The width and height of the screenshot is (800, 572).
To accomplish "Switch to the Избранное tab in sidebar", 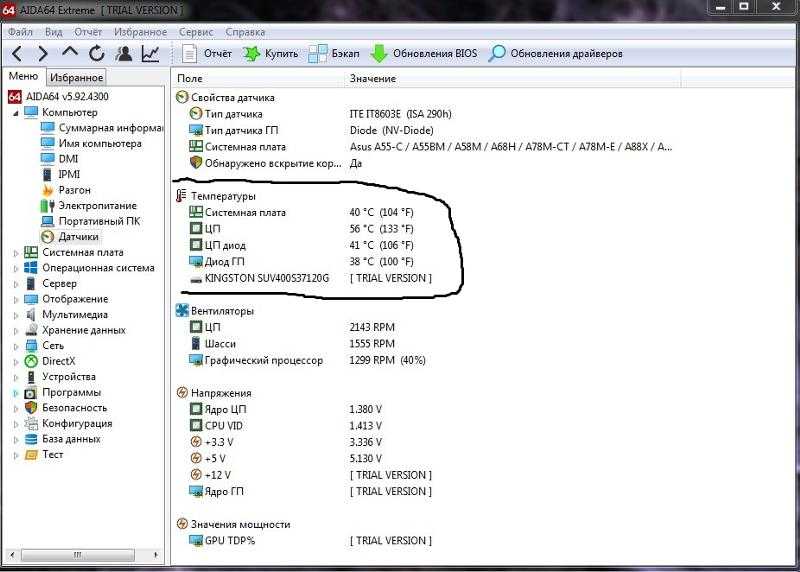I will pyautogui.click(x=77, y=78).
